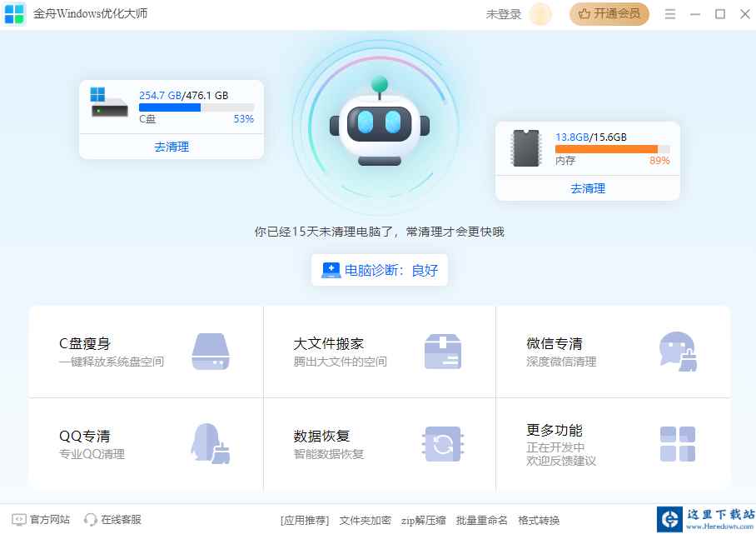Open the 数据恢复 feature
The height and width of the screenshot is (534, 756).
click(x=380, y=444)
